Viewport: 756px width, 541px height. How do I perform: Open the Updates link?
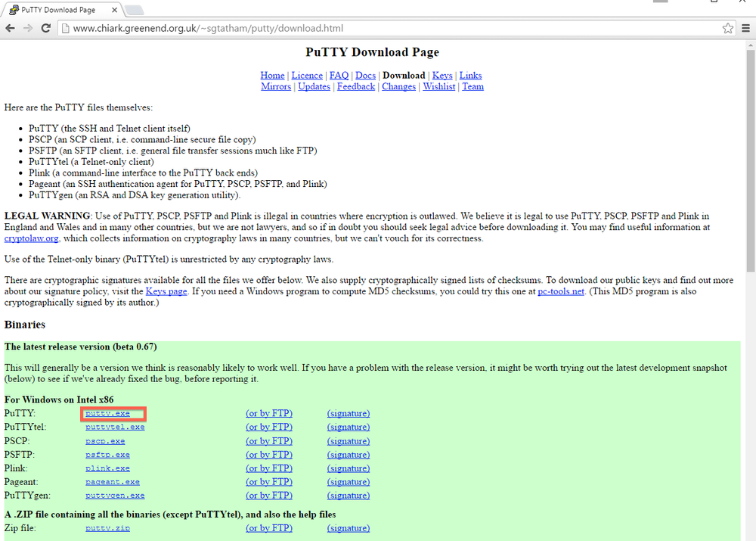pyautogui.click(x=314, y=86)
